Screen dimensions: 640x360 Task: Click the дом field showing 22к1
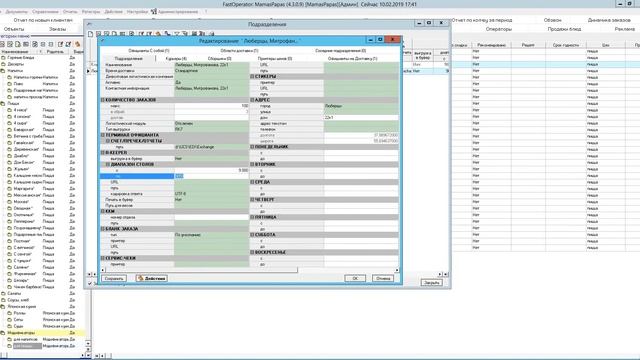click(x=361, y=118)
